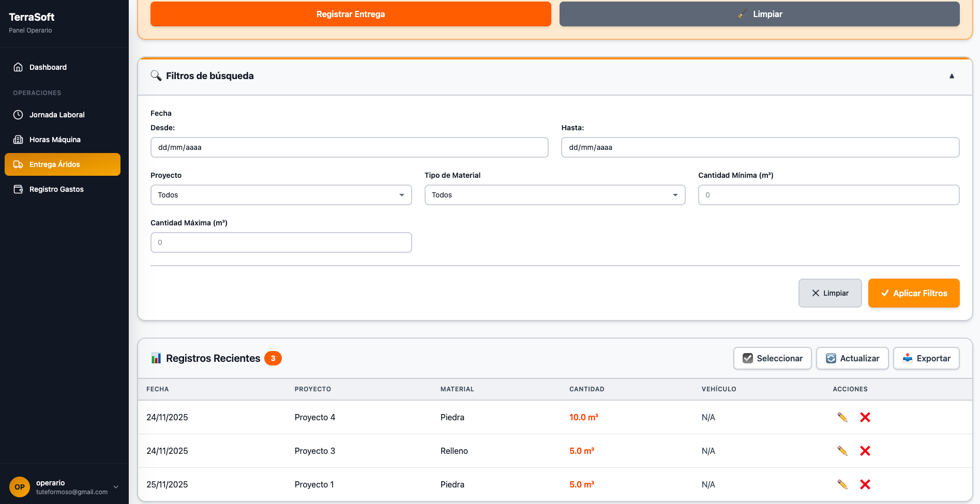
Task: Collapse the Filtros de búsqueda panel
Action: click(x=952, y=76)
